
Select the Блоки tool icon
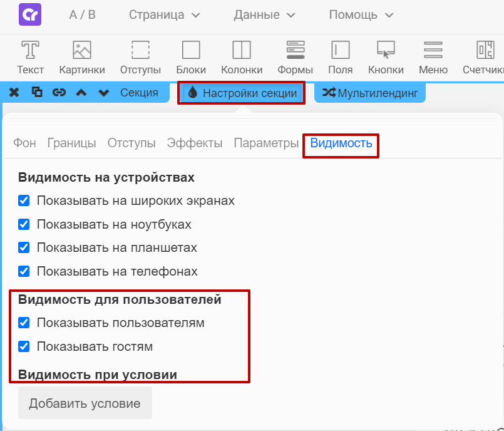point(191,49)
